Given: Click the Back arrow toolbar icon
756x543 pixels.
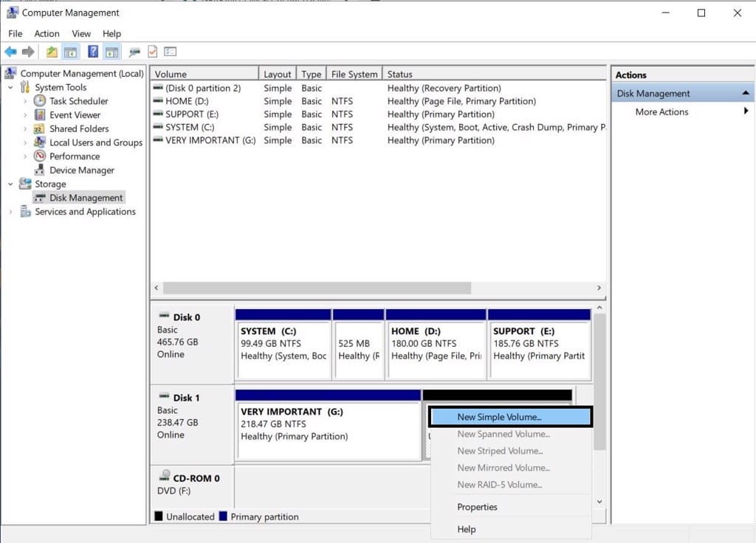Looking at the screenshot, I should point(10,52).
